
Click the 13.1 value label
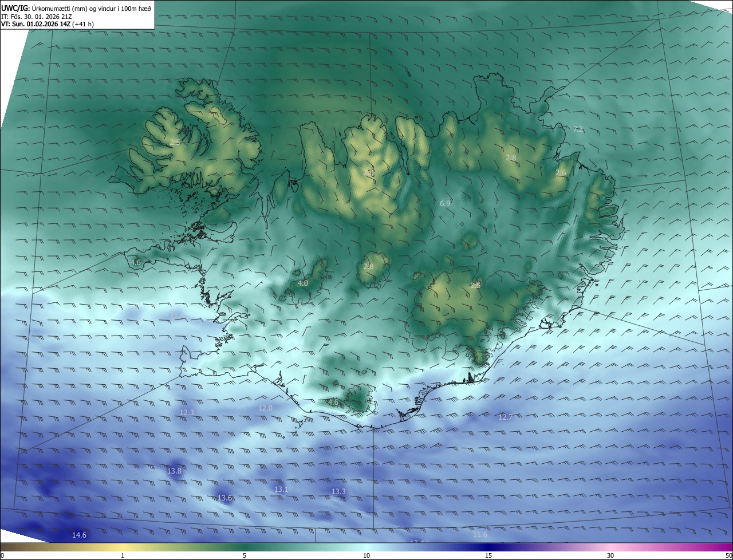point(281,490)
